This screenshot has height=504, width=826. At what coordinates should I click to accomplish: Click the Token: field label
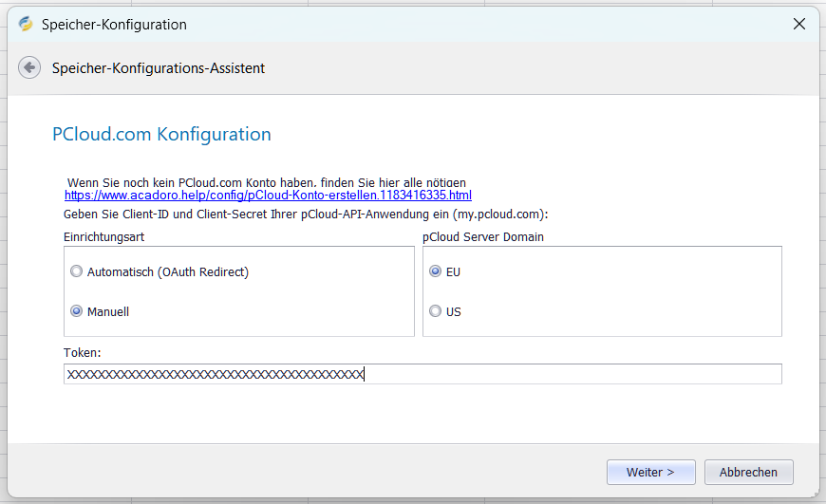[83, 352]
